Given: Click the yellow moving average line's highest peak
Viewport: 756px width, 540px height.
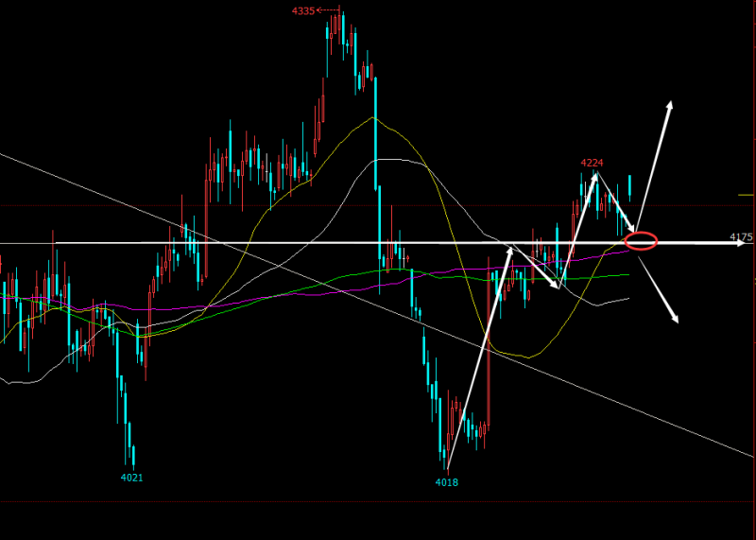Looking at the screenshot, I should tap(373, 118).
